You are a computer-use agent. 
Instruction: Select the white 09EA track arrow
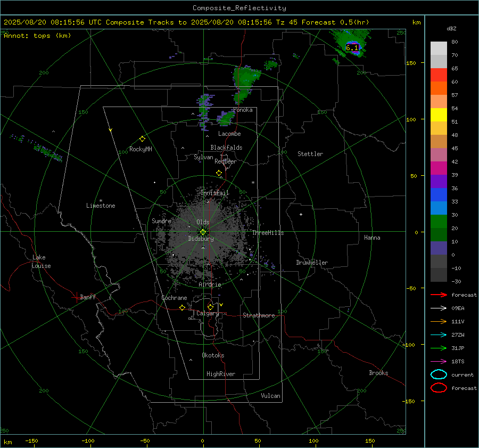click(439, 308)
